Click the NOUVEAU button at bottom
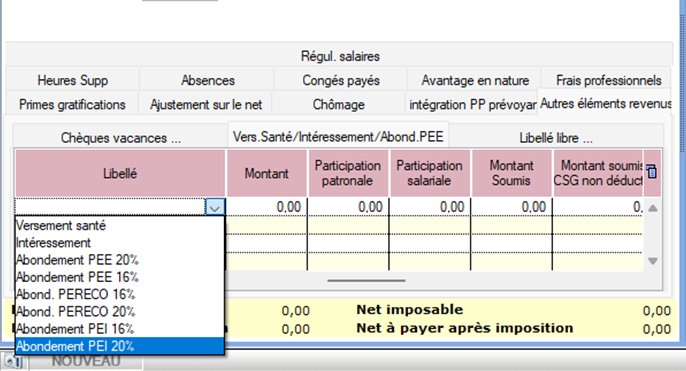The image size is (686, 371). pos(86,361)
